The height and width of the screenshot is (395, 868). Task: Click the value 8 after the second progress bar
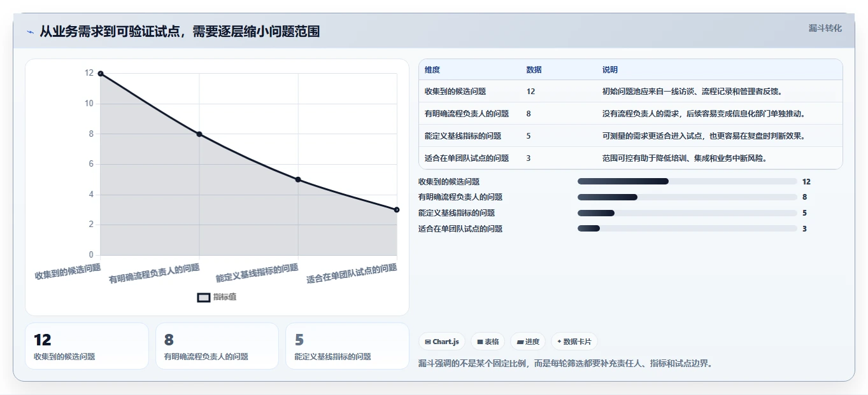[805, 197]
